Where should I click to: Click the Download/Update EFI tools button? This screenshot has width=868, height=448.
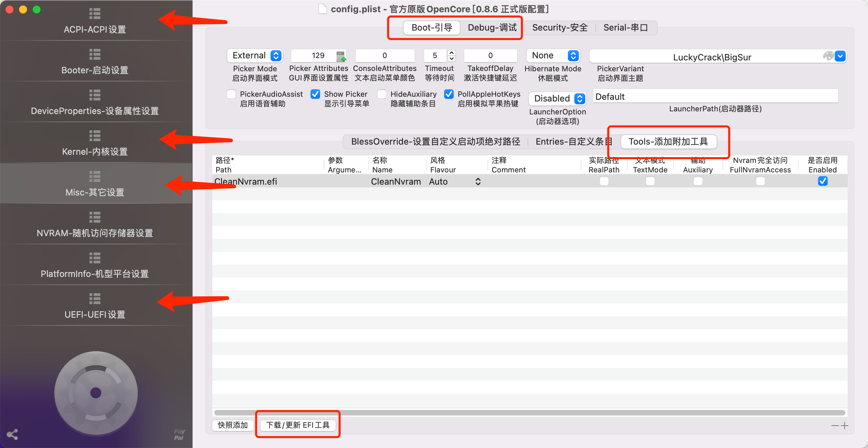click(x=298, y=425)
